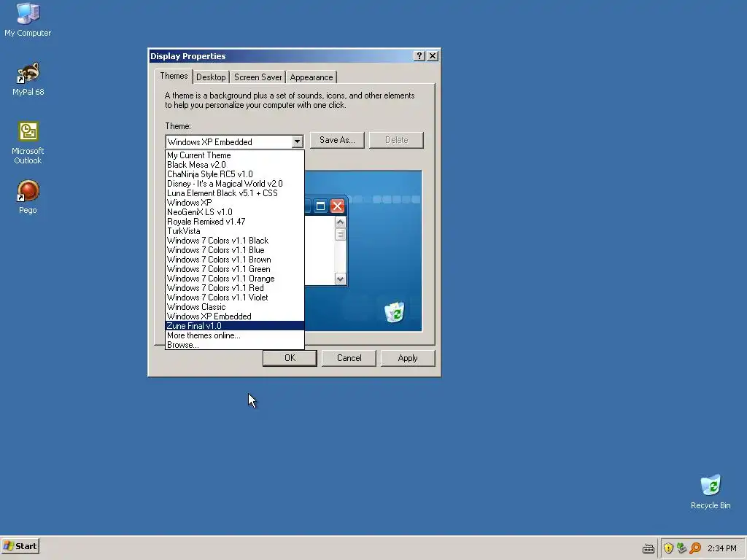
Task: Select the Microsoft Outlook desktop icon
Action: (x=28, y=142)
